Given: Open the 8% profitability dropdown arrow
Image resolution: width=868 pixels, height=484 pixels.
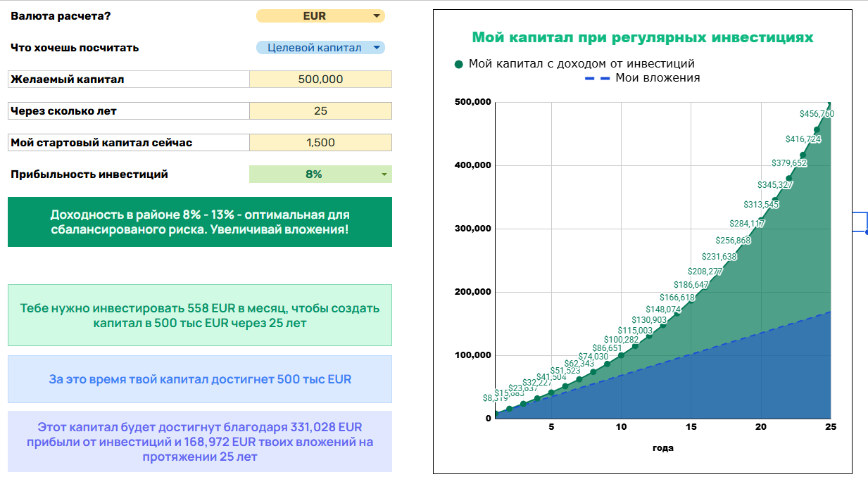Looking at the screenshot, I should pyautogui.click(x=384, y=174).
